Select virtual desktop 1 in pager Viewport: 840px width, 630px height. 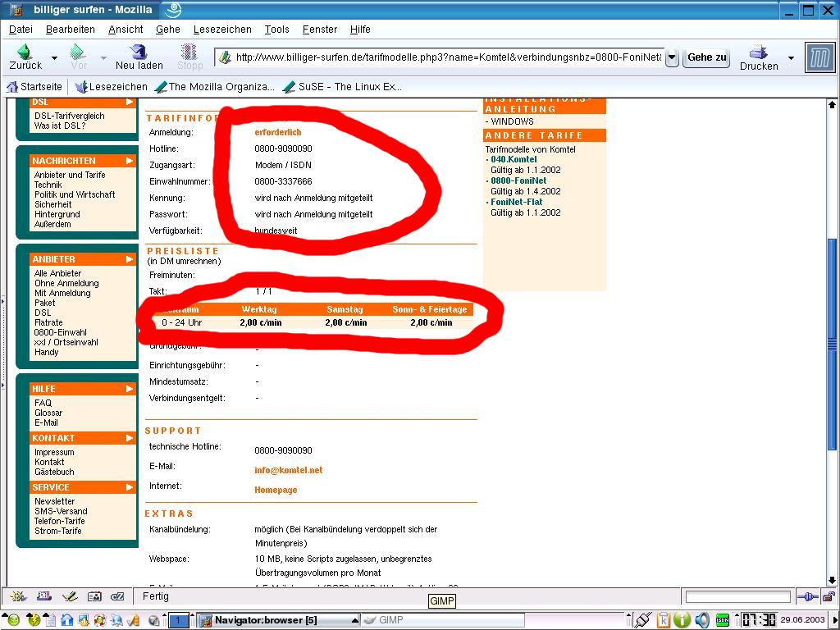[178, 620]
